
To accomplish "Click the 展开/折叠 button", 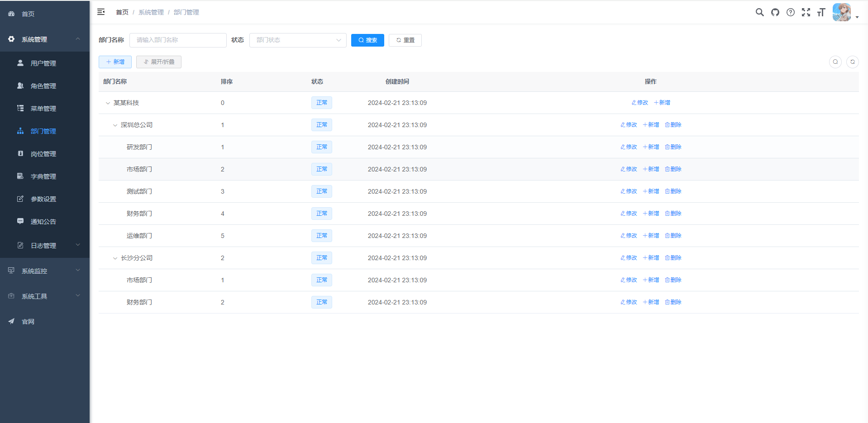I will (x=159, y=62).
